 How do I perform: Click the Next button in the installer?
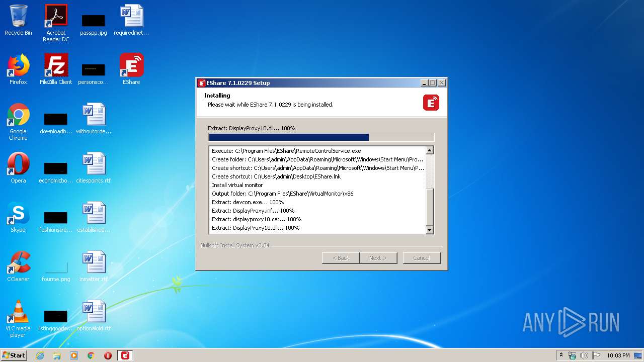click(378, 258)
